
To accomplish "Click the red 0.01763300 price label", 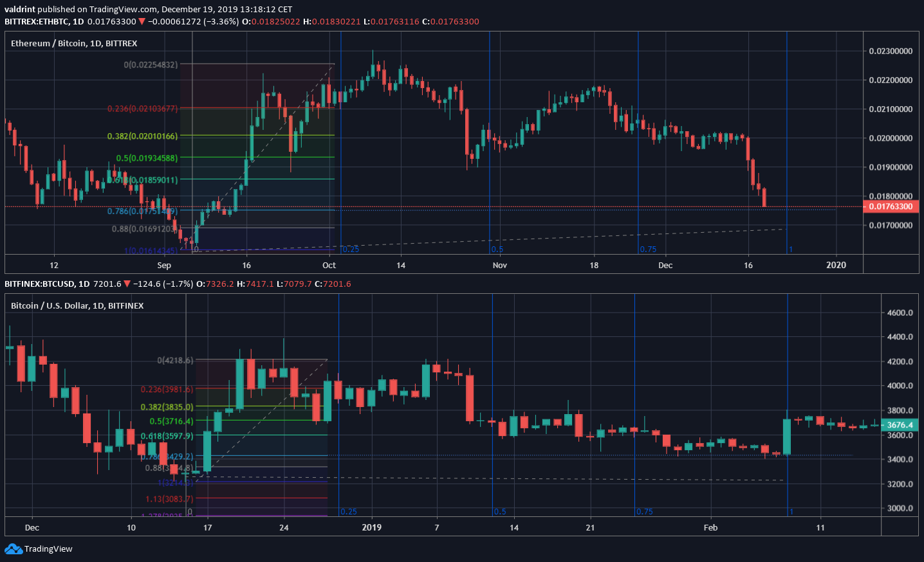I will (x=891, y=206).
